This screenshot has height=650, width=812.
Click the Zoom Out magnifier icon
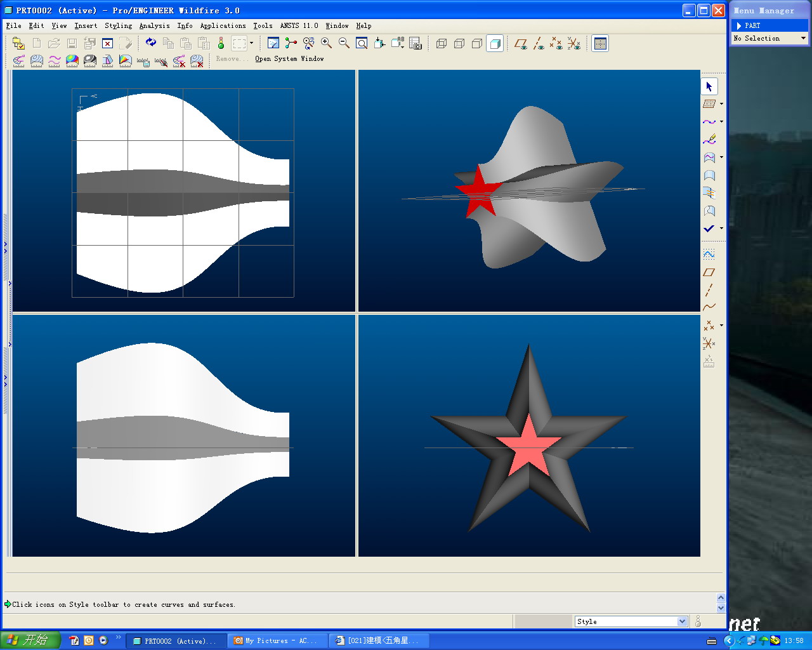[x=344, y=43]
